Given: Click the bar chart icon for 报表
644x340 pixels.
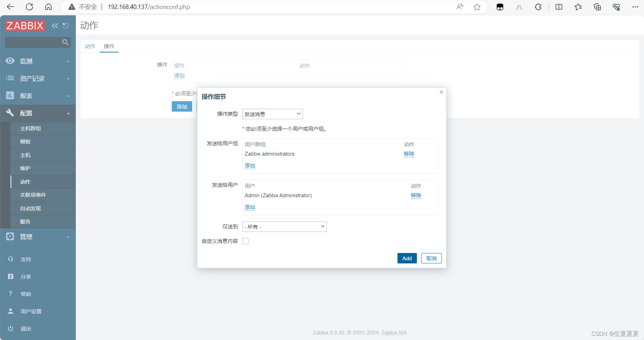Looking at the screenshot, I should coord(10,95).
